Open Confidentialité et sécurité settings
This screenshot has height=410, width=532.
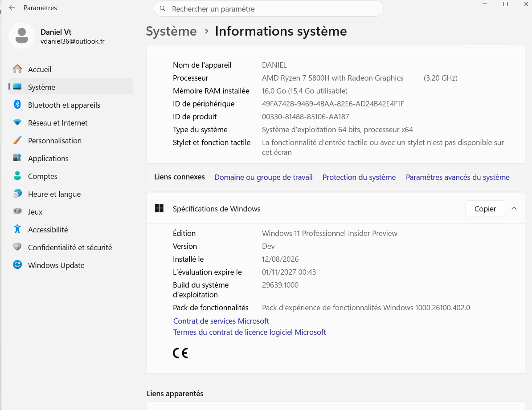pyautogui.click(x=71, y=247)
